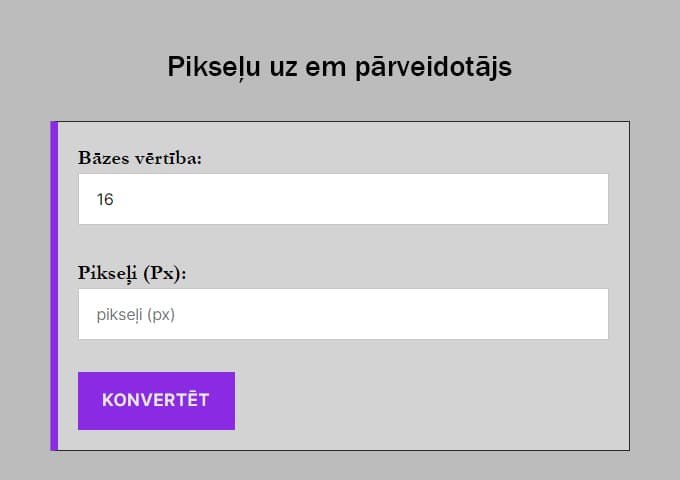Viewport: 680px width, 480px height.
Task: Click empty form area right of the Konvertēt button
Action: (430, 400)
